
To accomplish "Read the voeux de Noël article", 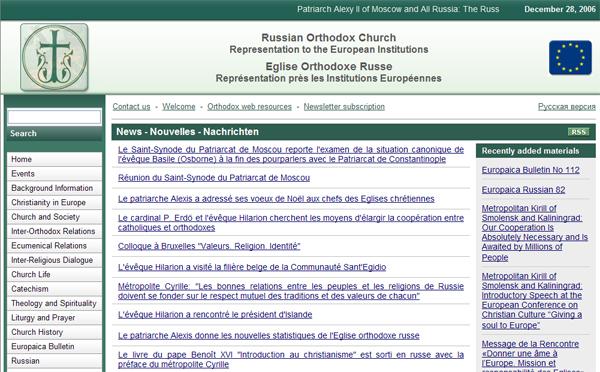I will click(276, 199).
